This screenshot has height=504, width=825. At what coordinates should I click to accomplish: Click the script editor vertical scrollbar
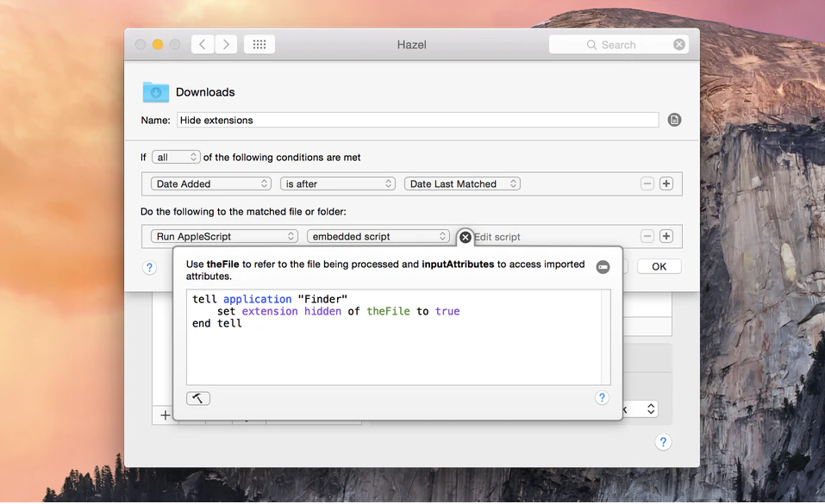tap(606, 337)
